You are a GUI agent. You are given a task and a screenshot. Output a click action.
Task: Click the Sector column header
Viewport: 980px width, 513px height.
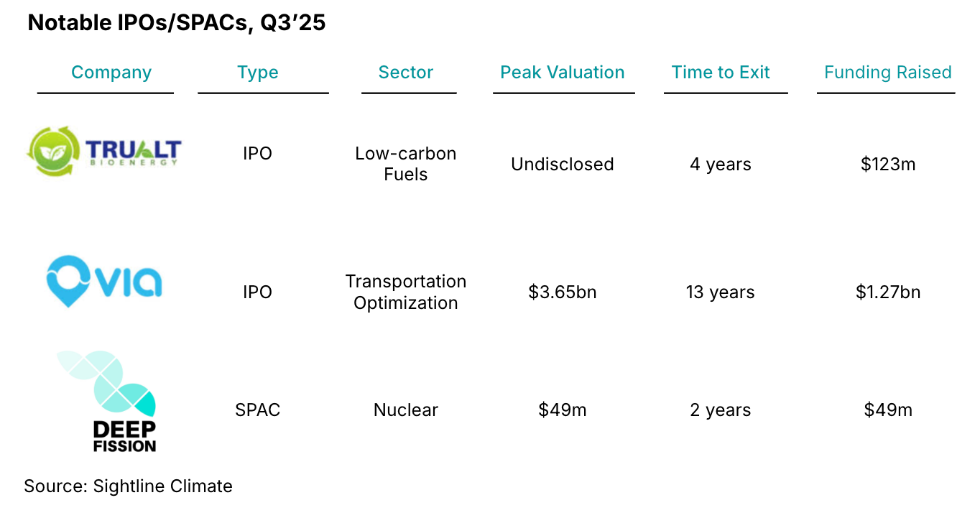pyautogui.click(x=406, y=73)
